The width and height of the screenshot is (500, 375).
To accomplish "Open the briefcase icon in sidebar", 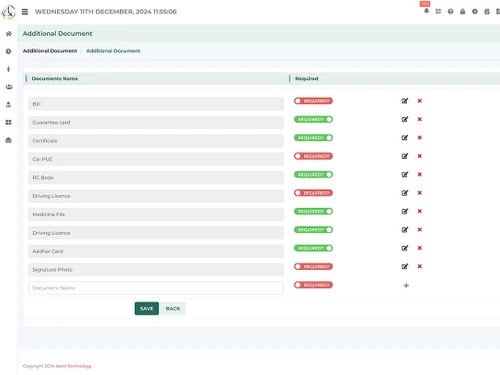I will 9,140.
